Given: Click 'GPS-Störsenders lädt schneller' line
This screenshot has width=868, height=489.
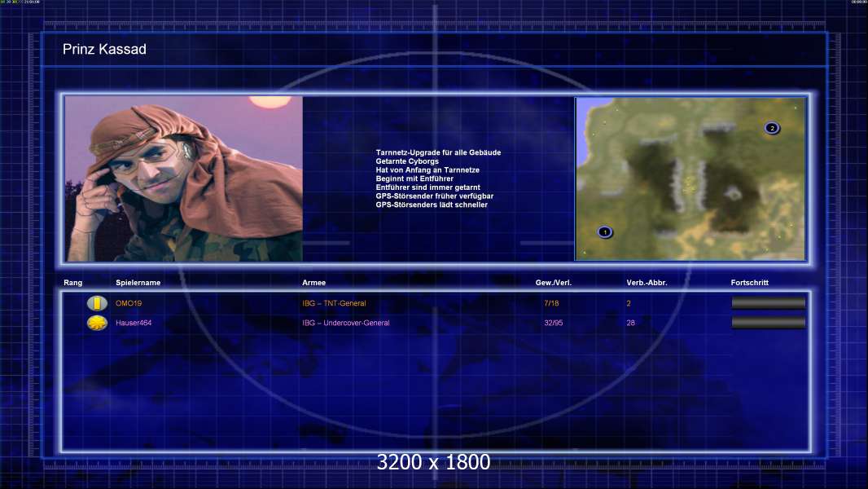Looking at the screenshot, I should (x=432, y=205).
